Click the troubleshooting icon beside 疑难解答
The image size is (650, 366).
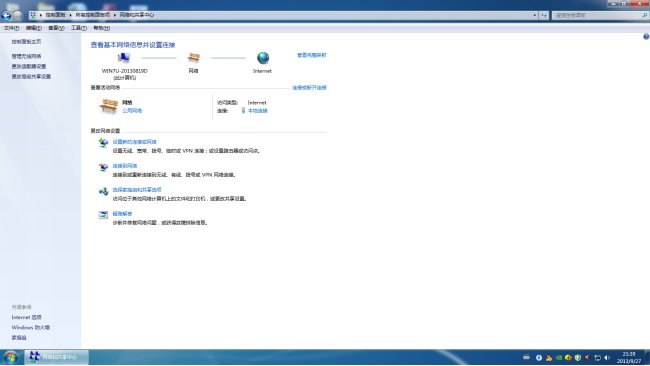point(103,215)
